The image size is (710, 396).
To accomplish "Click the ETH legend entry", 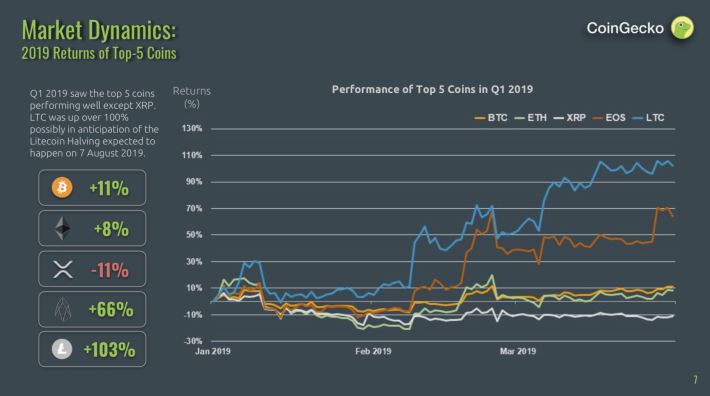I will click(531, 118).
